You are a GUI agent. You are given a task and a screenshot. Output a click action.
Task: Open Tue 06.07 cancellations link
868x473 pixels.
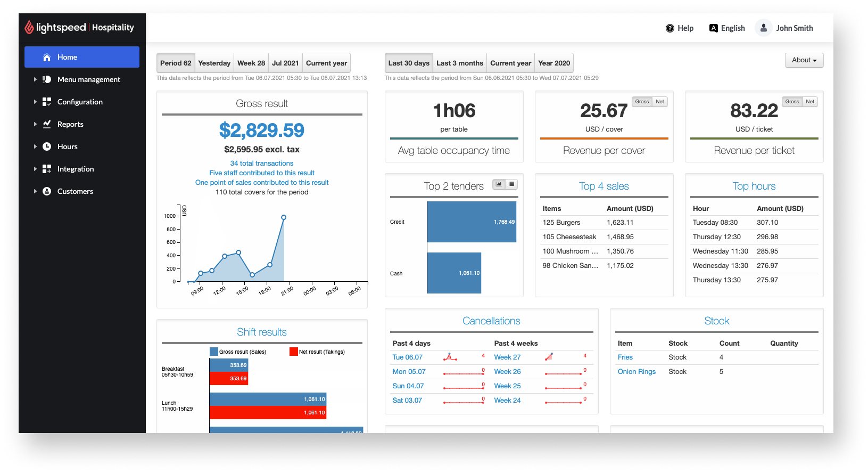pyautogui.click(x=408, y=357)
